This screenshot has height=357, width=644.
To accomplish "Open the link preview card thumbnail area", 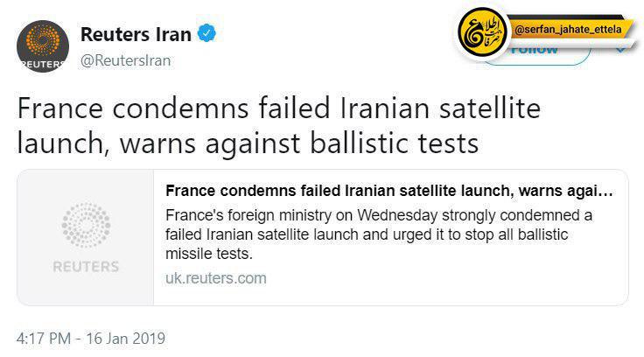I will pos(86,237).
